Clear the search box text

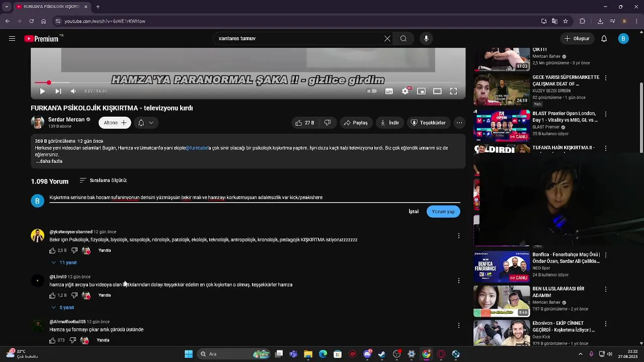(387, 39)
